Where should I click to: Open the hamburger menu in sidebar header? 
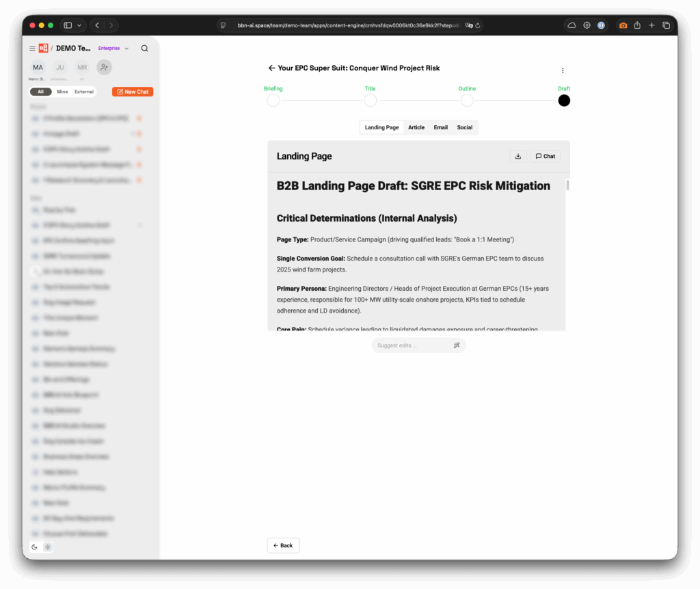(32, 49)
